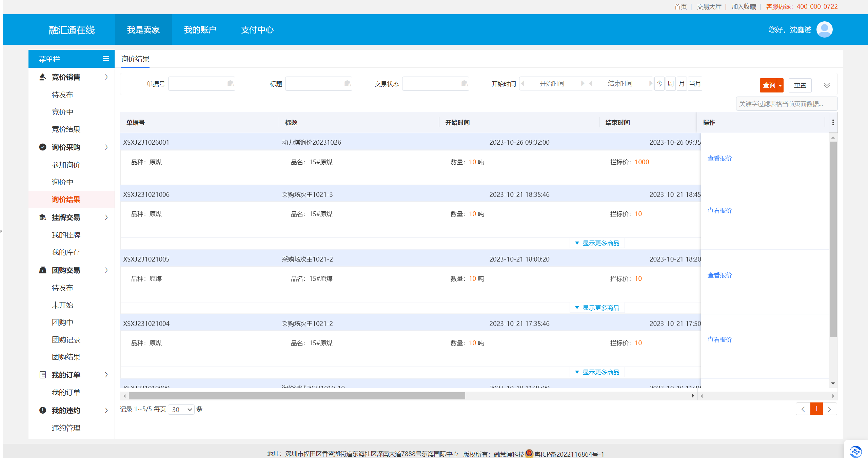Click the 重置 reset button

click(800, 85)
